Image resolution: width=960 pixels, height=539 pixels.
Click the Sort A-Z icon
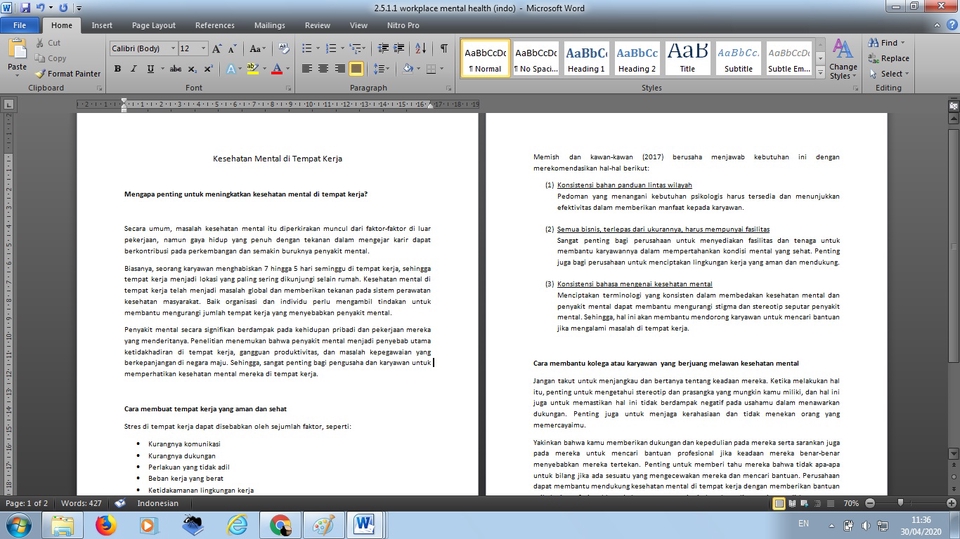(x=421, y=48)
